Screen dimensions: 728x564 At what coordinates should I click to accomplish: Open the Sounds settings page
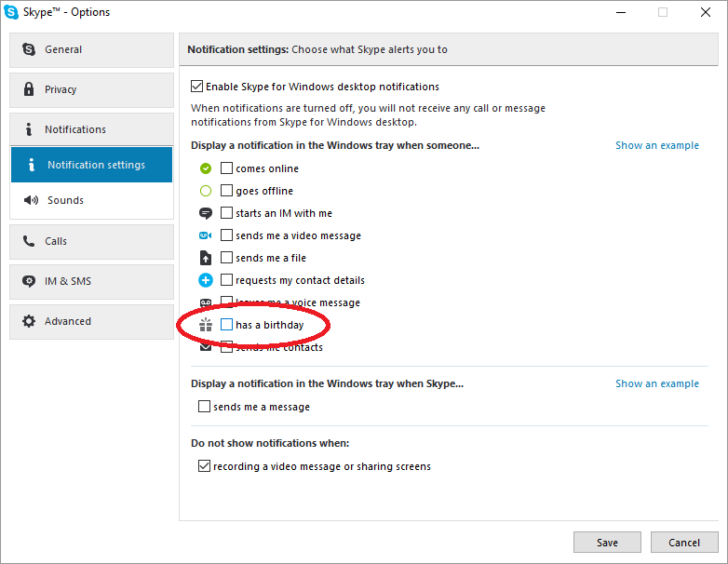pos(91,200)
